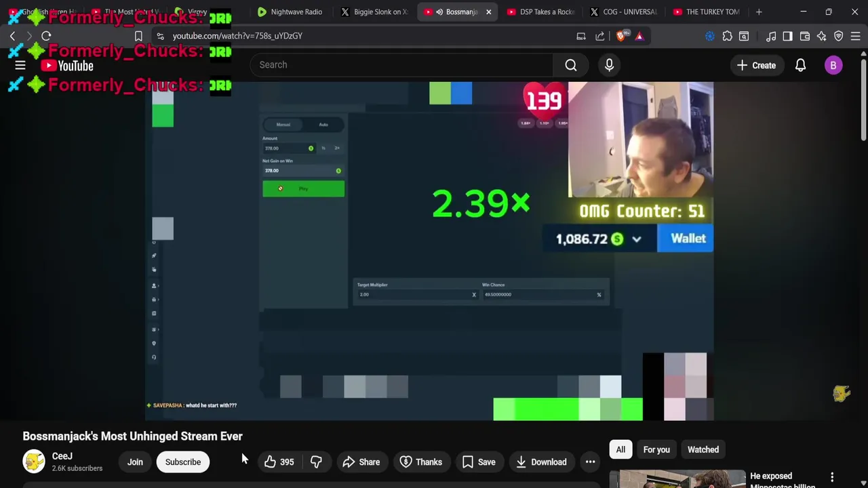Click the muted-audio speaker on Bossmanjack tab
This screenshot has width=868, height=488.
(x=439, y=12)
